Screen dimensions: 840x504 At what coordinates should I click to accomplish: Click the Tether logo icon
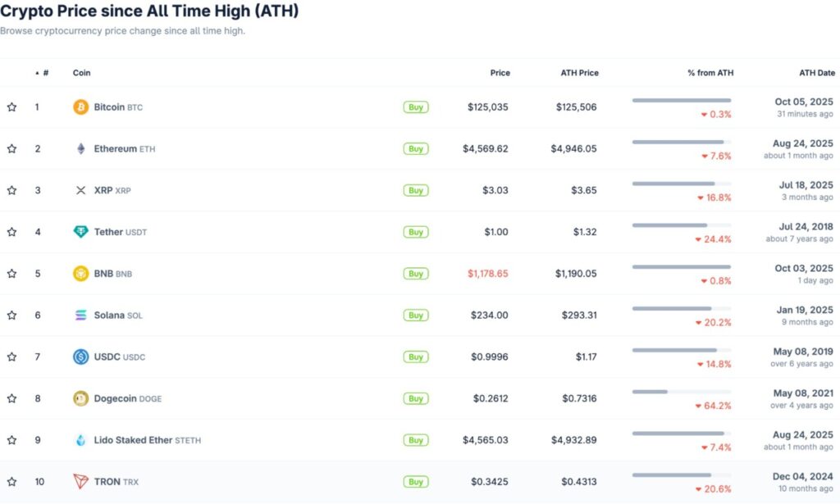[x=80, y=232]
